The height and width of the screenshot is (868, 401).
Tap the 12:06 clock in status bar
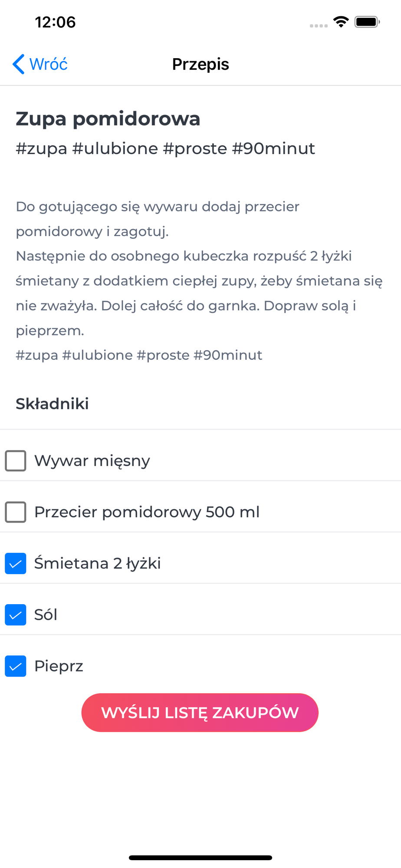coord(55,22)
